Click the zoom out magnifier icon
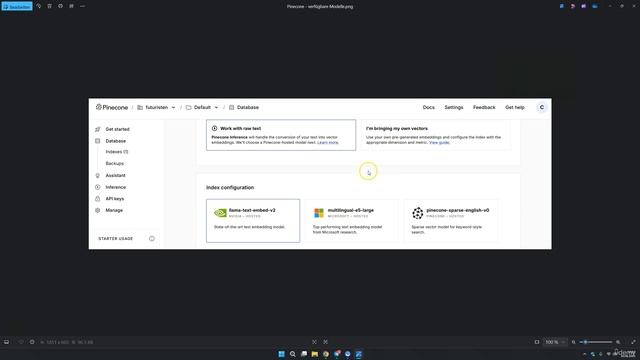This screenshot has height=360, width=640. point(573,342)
